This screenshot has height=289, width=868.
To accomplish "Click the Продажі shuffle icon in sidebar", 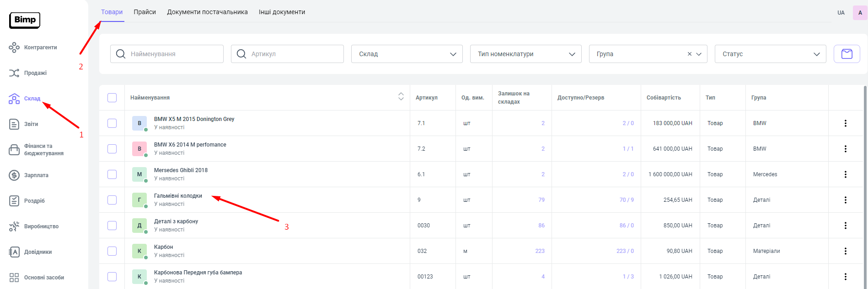I will coord(14,73).
